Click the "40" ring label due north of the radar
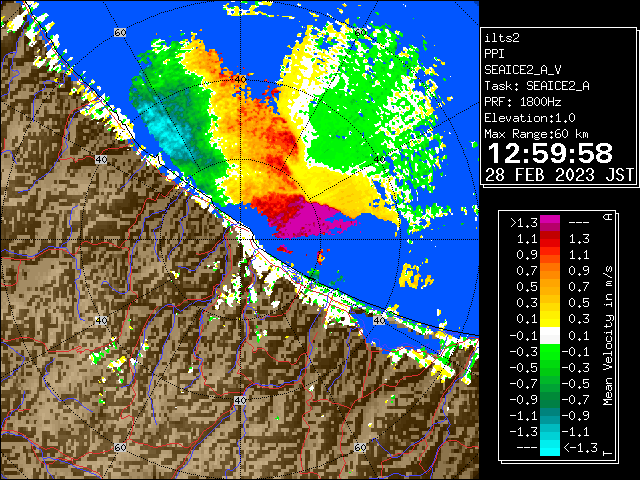The width and height of the screenshot is (640, 480). point(240,79)
